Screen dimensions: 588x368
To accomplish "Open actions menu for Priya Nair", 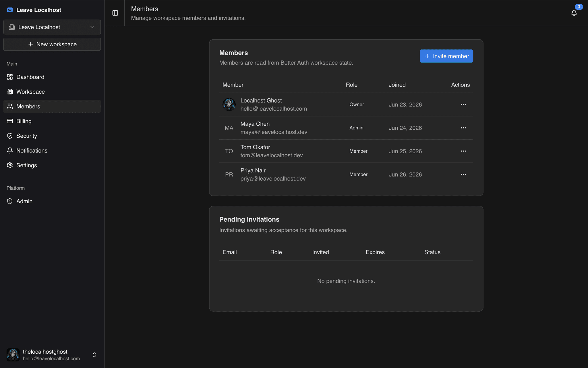I will coord(463,174).
